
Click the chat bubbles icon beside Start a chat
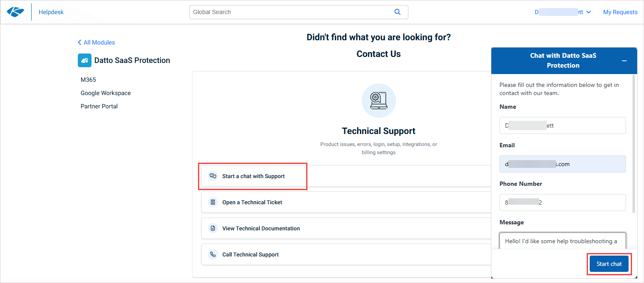click(x=213, y=176)
